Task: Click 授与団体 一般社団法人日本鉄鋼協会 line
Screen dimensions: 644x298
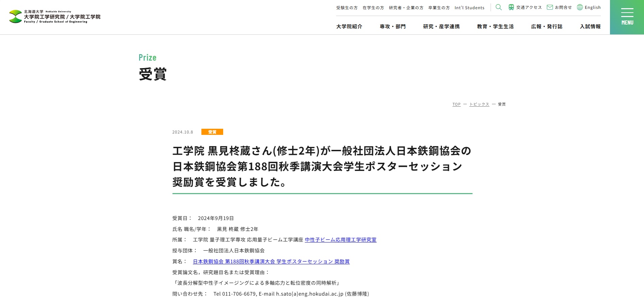Action: point(218,251)
